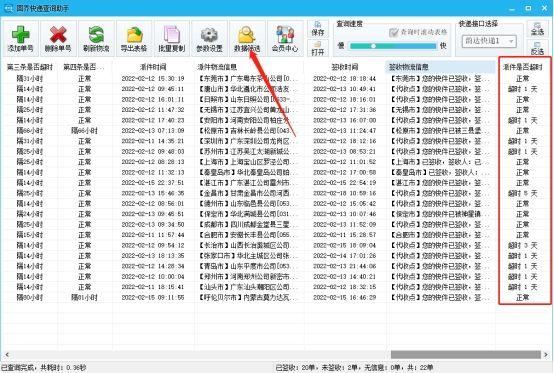Image resolution: width=554 pixels, height=373 pixels.
Task: Select the 【东莞市】广东粤东… dispatch info cell
Action: pos(249,78)
